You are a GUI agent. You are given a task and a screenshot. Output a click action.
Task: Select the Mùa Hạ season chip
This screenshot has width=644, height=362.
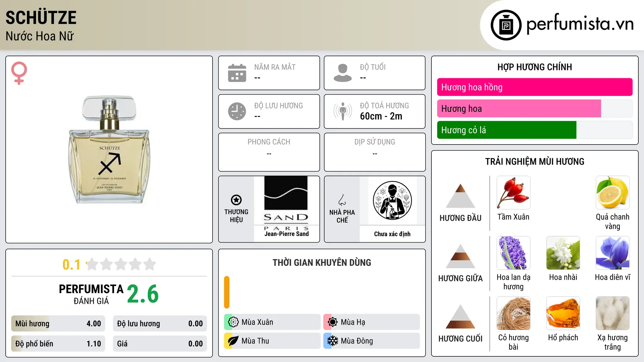372,322
